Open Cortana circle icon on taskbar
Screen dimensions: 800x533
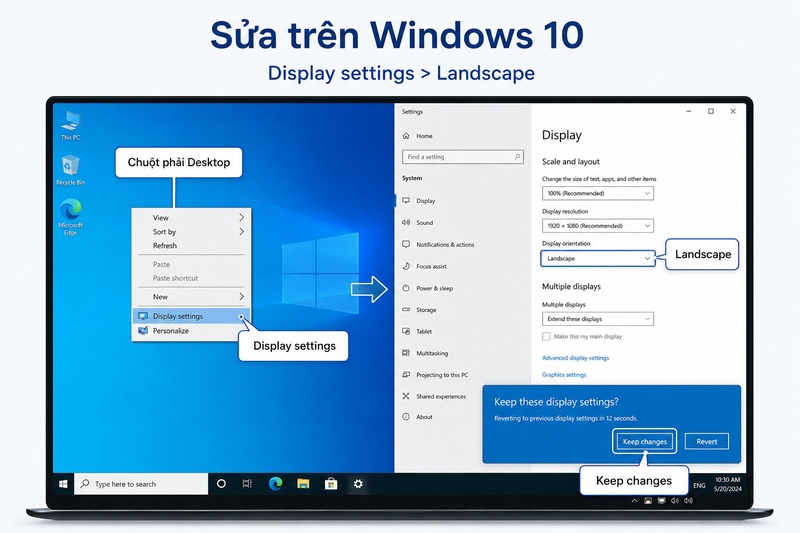tap(221, 484)
